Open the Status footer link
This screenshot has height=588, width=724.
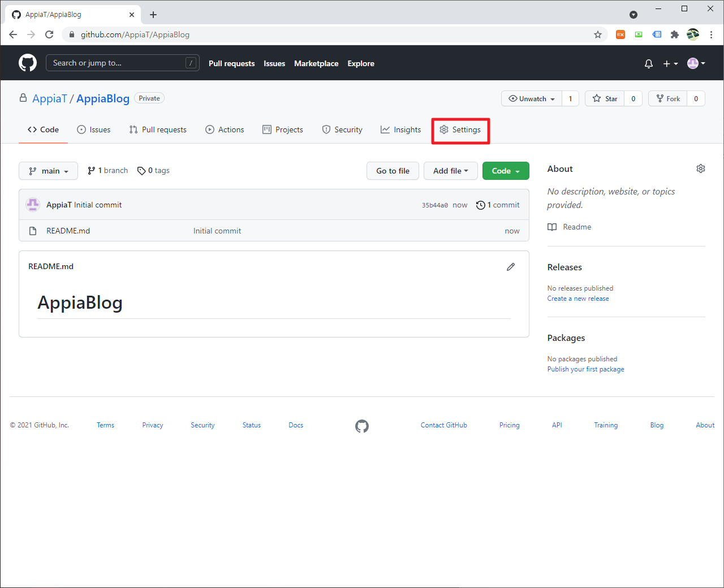click(x=252, y=425)
